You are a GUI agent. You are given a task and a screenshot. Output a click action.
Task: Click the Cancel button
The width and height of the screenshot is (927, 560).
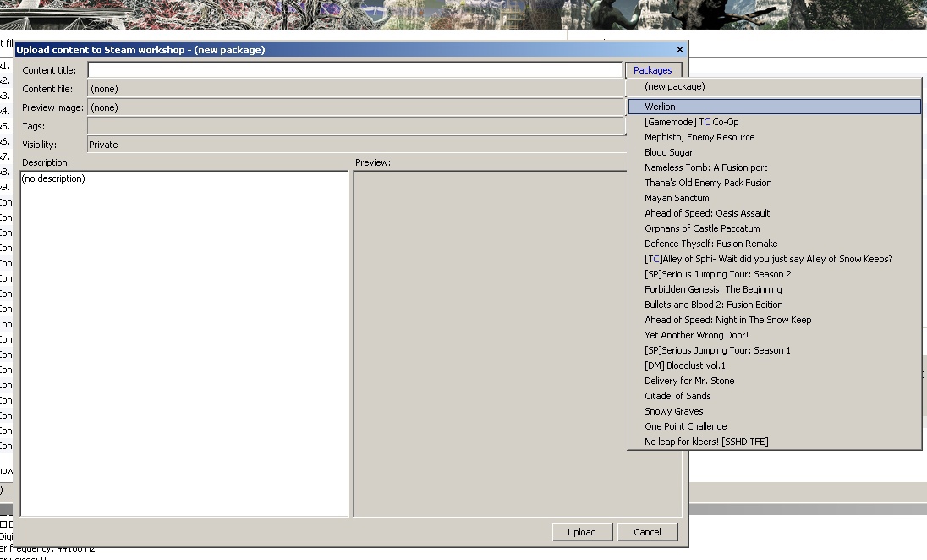647,532
